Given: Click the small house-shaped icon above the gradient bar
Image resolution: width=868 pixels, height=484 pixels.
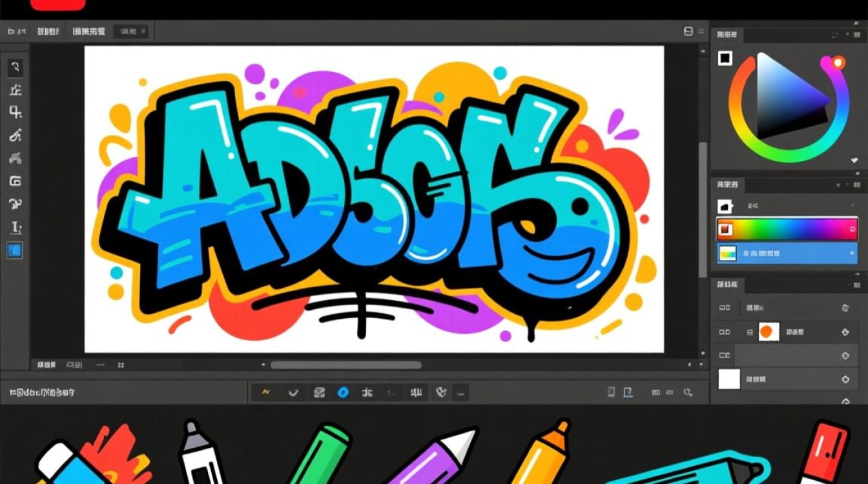Looking at the screenshot, I should (725, 207).
